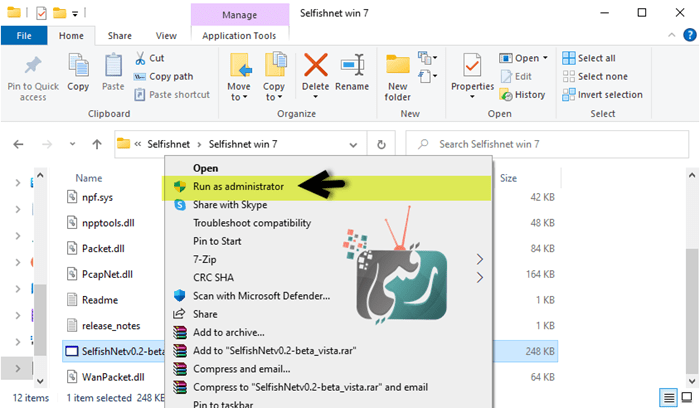Click the Search Selfishnet win 7 box
This screenshot has height=408, width=700.
click(547, 144)
